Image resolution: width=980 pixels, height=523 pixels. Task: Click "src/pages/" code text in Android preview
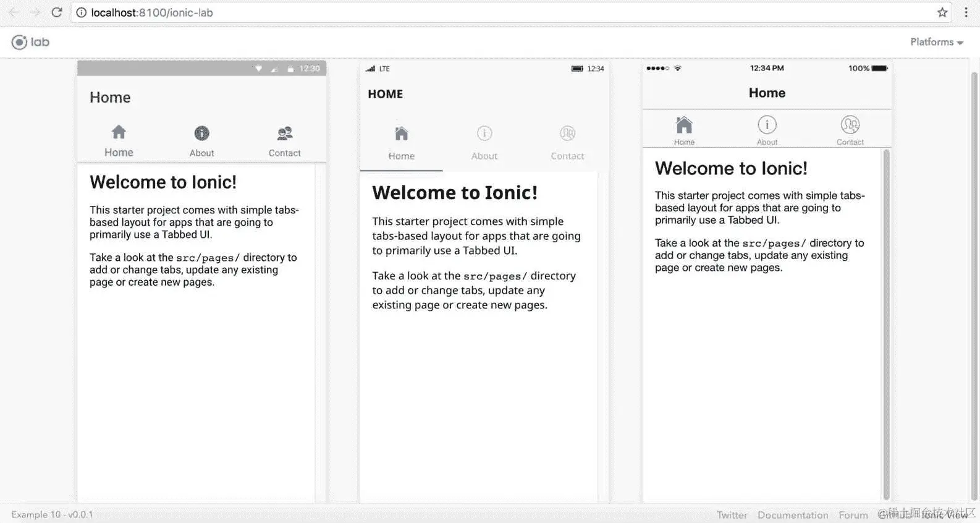pos(208,258)
